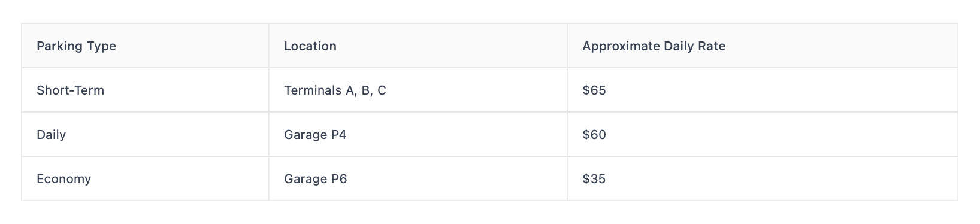Viewport: 980px width, 224px height.
Task: Click the word Terminals in Short-Term row
Action: (x=313, y=90)
